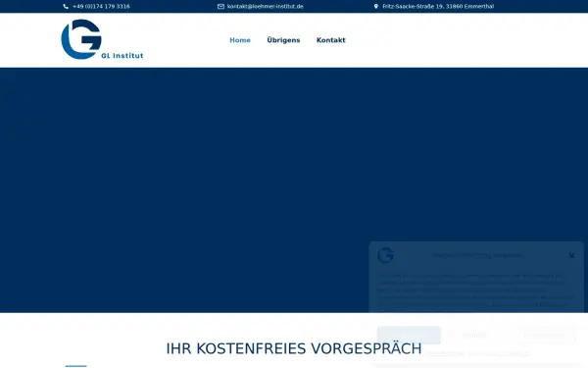588x368 pixels.
Task: Click the location pin icon
Action: (376, 7)
